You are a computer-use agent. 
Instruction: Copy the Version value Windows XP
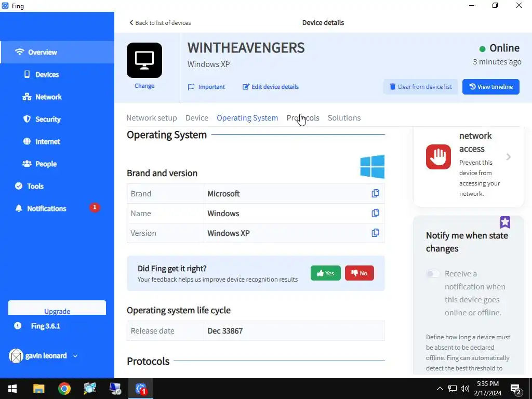375,233
